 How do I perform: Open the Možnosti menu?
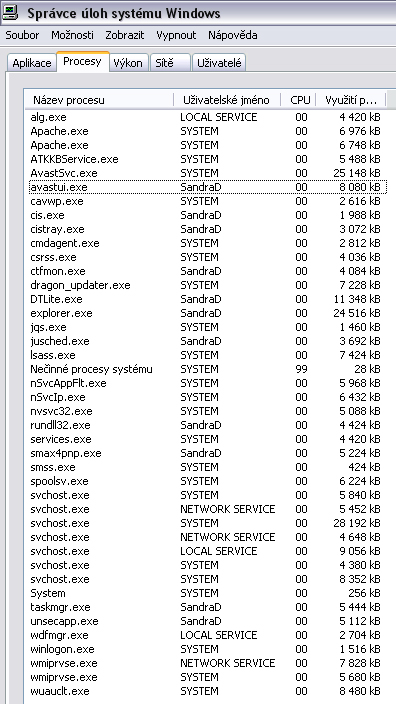[x=72, y=35]
